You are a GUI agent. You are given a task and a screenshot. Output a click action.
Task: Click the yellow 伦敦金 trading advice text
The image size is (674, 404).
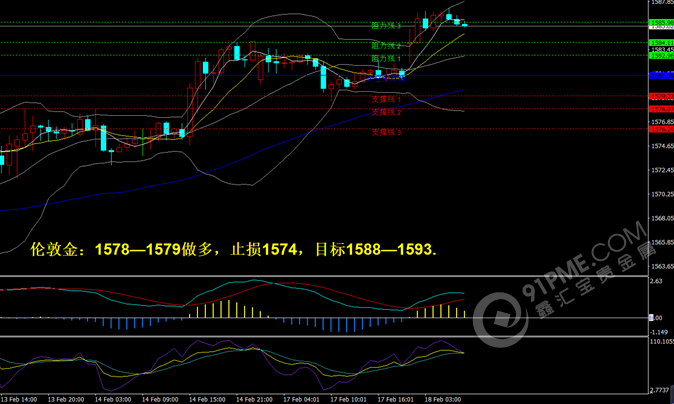[234, 249]
